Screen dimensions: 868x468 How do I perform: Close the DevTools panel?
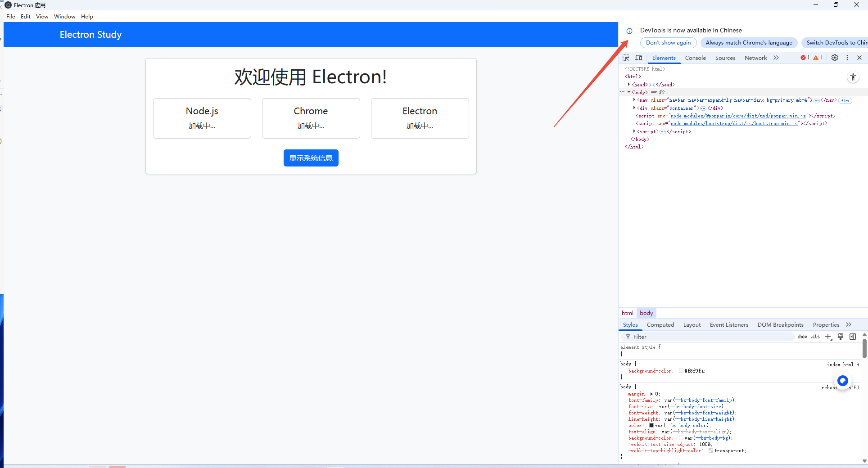859,58
